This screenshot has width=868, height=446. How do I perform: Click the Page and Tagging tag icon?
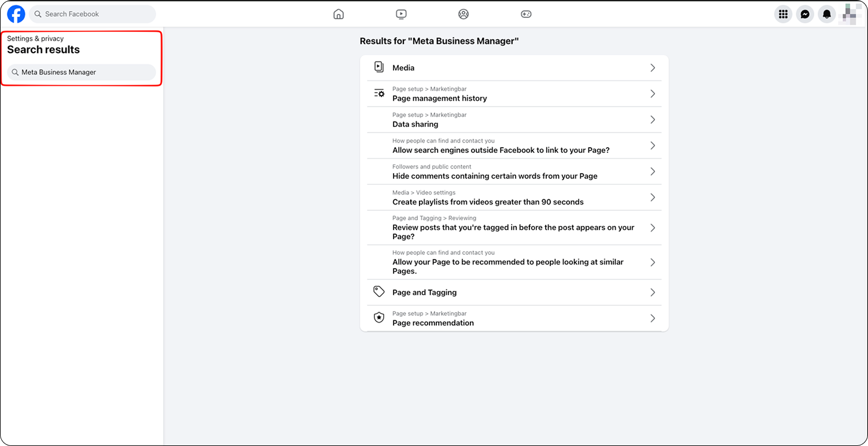pos(379,292)
